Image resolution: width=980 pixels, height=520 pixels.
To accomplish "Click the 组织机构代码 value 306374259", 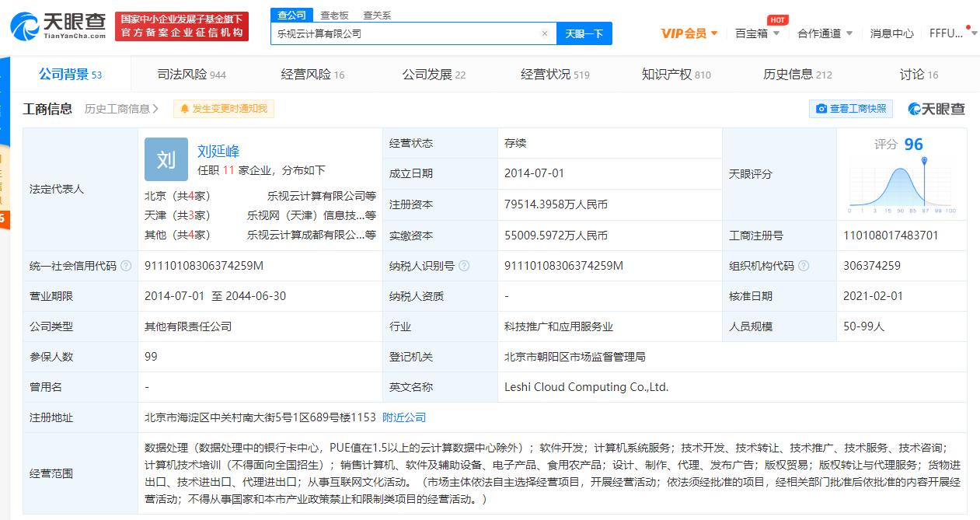I will pos(872,266).
